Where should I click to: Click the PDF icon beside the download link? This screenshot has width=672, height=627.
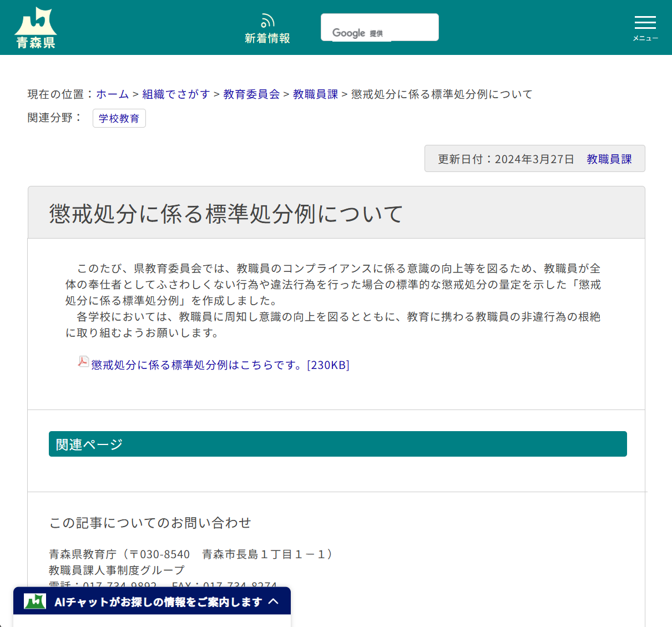(83, 361)
